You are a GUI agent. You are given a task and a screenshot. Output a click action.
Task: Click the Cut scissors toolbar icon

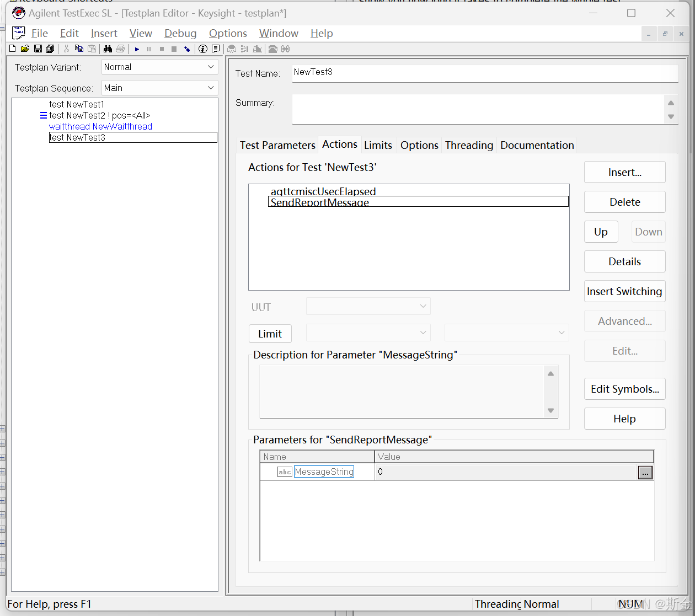66,49
